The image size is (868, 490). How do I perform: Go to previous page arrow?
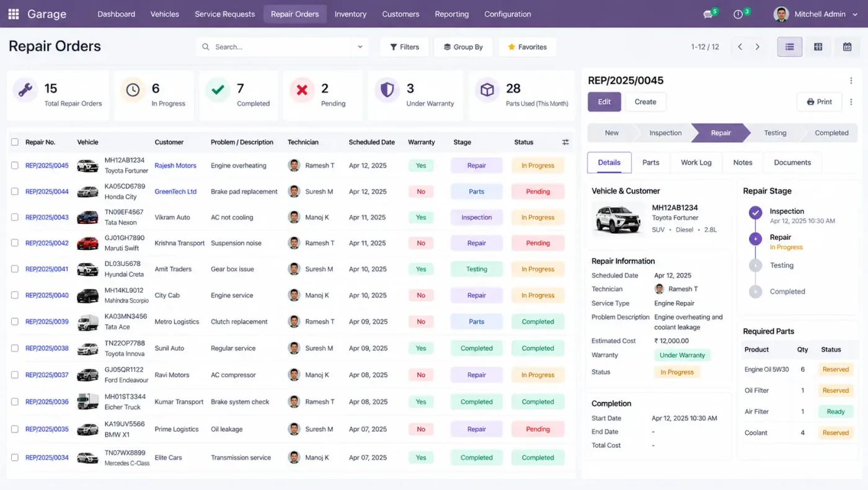click(x=740, y=47)
